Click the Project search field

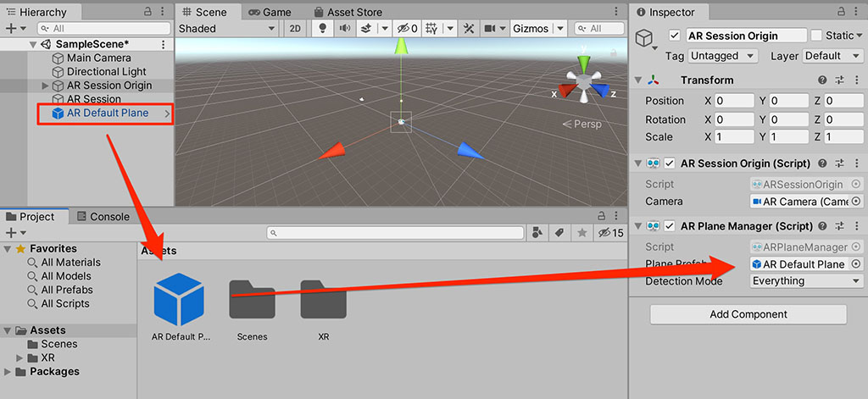point(395,233)
